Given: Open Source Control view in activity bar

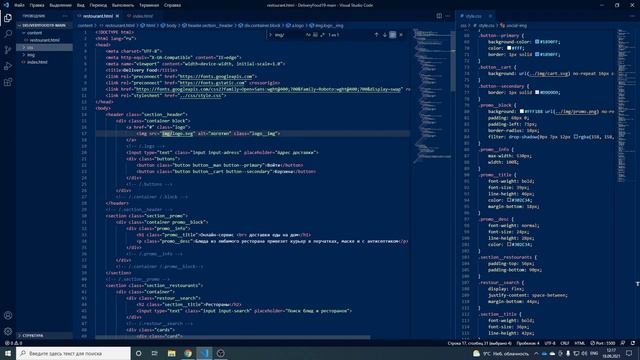Looking at the screenshot, I should [8, 50].
